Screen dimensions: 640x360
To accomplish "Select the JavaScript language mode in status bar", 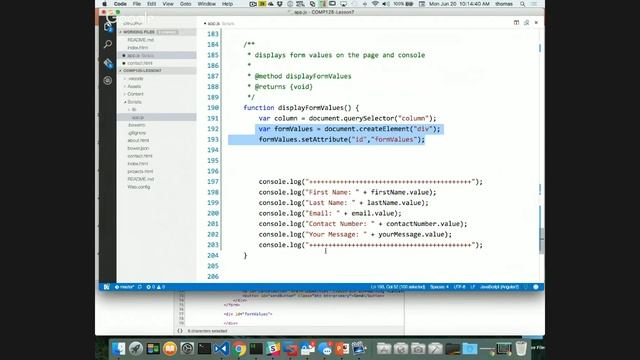I will [499, 287].
